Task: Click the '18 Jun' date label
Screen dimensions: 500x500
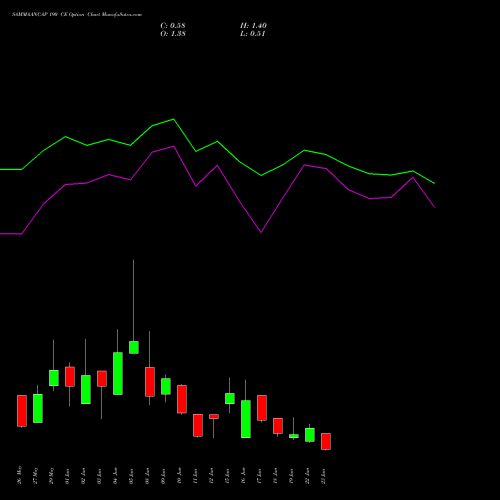Action: [x=275, y=476]
